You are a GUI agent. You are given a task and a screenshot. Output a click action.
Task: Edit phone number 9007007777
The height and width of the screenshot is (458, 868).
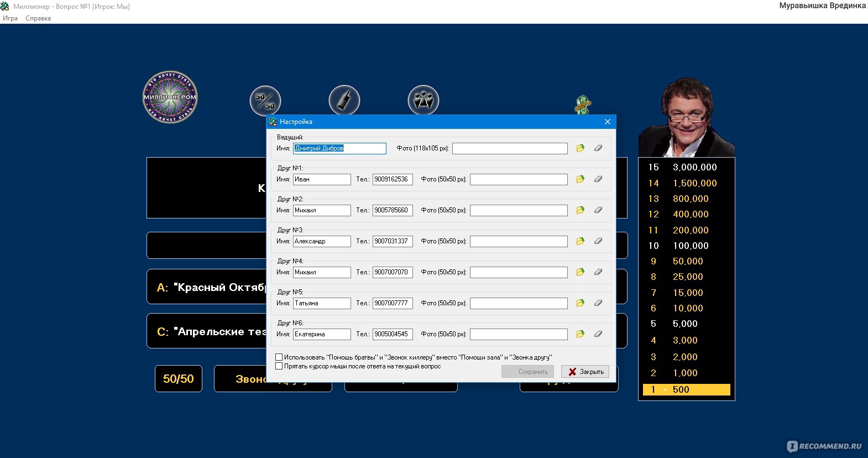[393, 303]
